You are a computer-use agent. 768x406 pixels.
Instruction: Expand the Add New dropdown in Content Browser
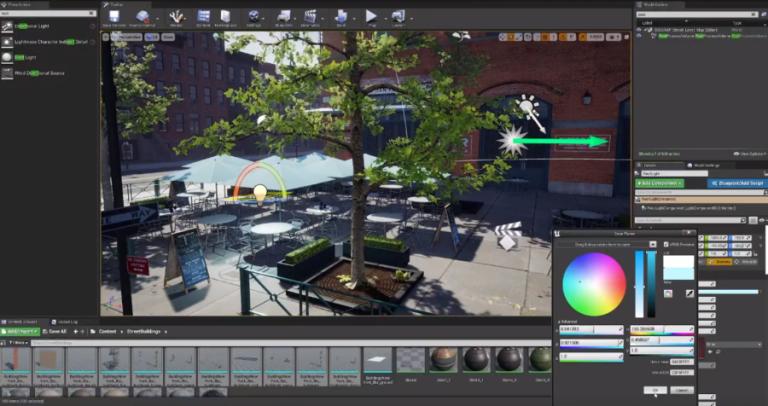click(x=20, y=331)
